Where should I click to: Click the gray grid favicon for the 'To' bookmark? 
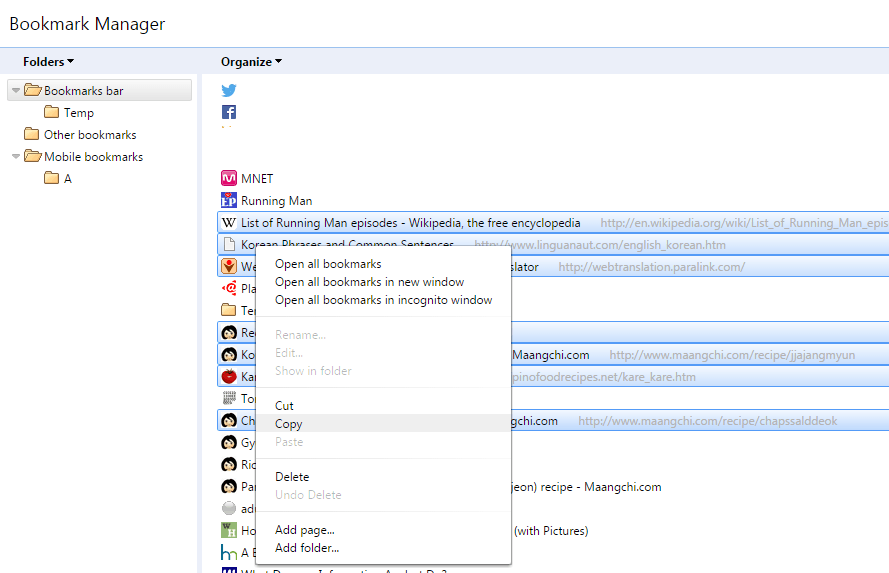(x=229, y=398)
